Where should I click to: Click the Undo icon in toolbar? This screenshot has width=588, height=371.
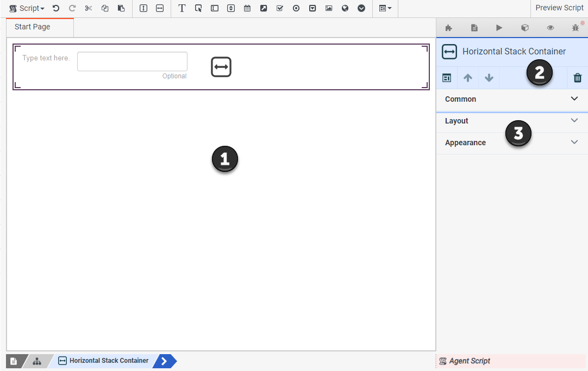(56, 8)
